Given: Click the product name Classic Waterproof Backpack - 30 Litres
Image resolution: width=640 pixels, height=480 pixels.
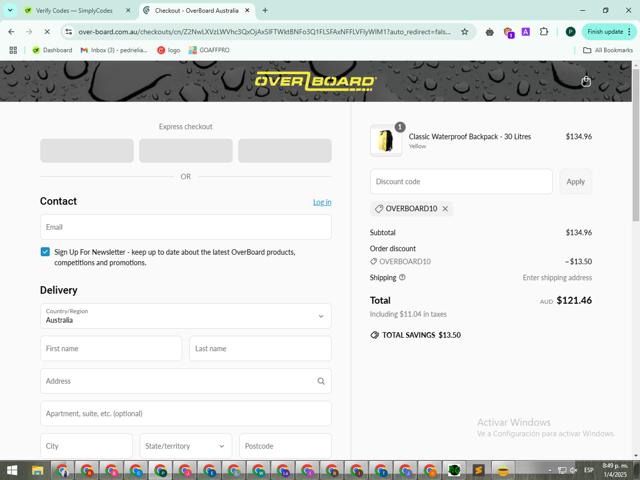Looking at the screenshot, I should (x=470, y=136).
